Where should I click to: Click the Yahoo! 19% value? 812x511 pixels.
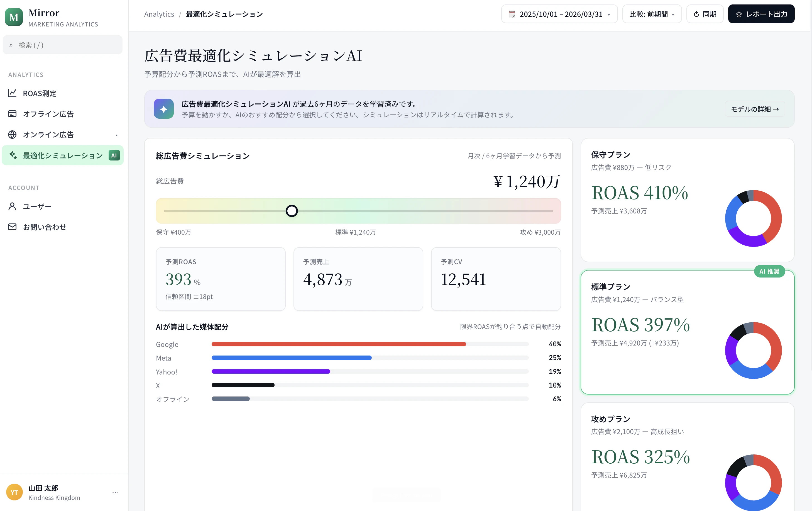pos(555,371)
